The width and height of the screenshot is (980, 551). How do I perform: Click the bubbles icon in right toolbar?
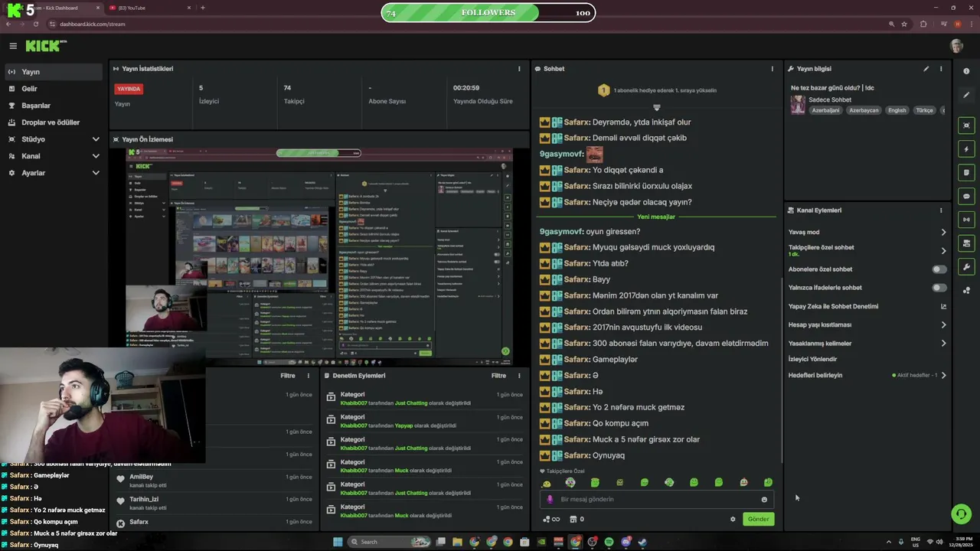tap(966, 290)
